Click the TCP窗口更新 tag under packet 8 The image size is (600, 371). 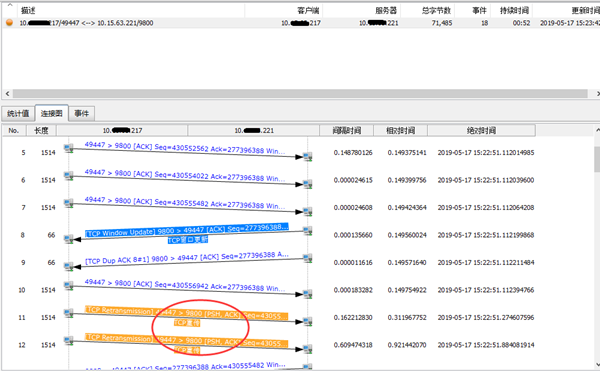pos(188,240)
